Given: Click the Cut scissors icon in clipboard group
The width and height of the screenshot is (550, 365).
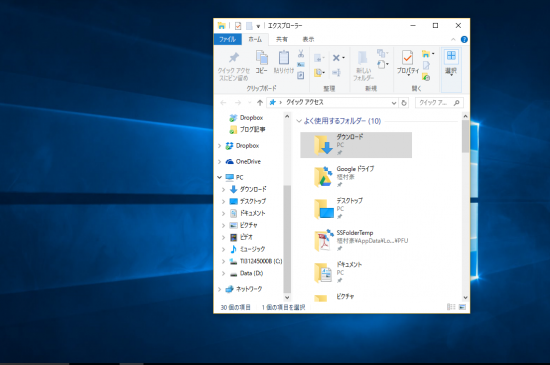Looking at the screenshot, I should click(x=301, y=53).
